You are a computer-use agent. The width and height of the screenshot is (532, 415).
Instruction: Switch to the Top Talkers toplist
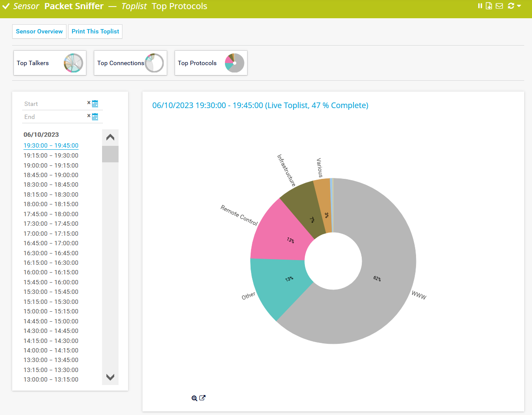click(50, 63)
